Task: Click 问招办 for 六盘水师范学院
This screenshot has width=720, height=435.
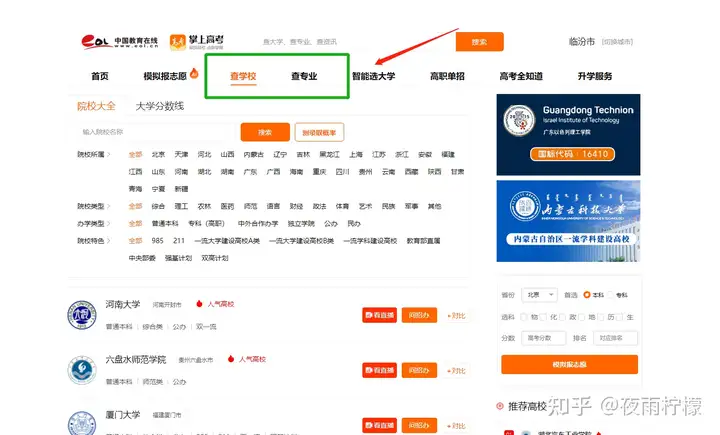Action: click(x=419, y=370)
